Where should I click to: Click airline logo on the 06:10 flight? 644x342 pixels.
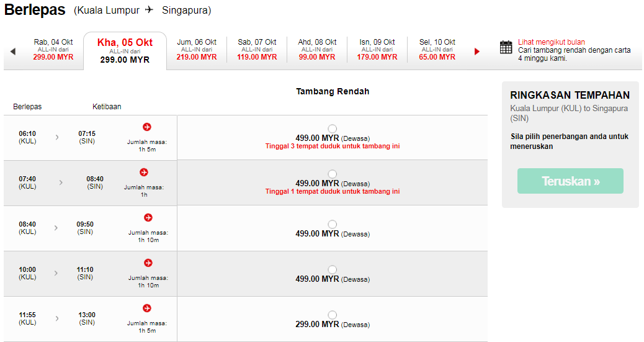click(x=147, y=127)
